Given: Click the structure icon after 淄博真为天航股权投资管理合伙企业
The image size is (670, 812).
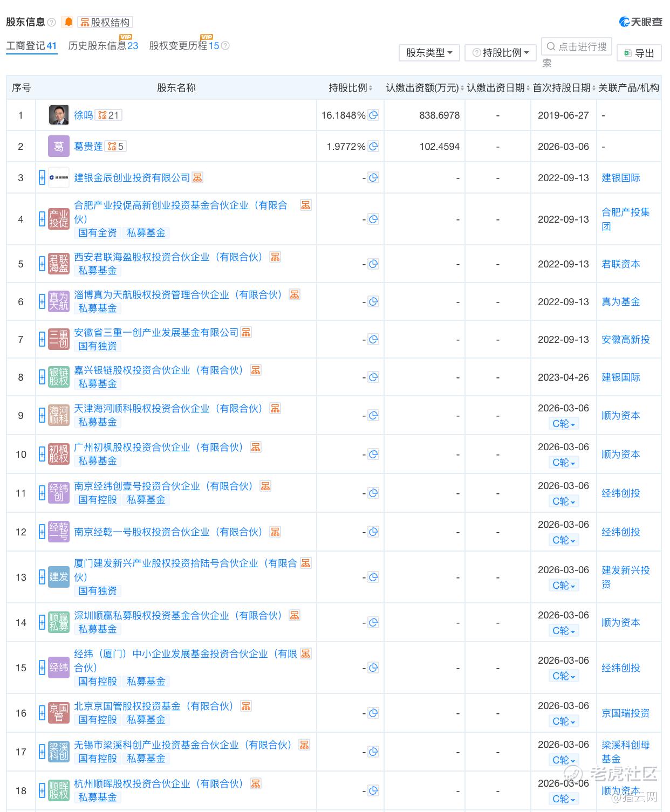Looking at the screenshot, I should 295,294.
